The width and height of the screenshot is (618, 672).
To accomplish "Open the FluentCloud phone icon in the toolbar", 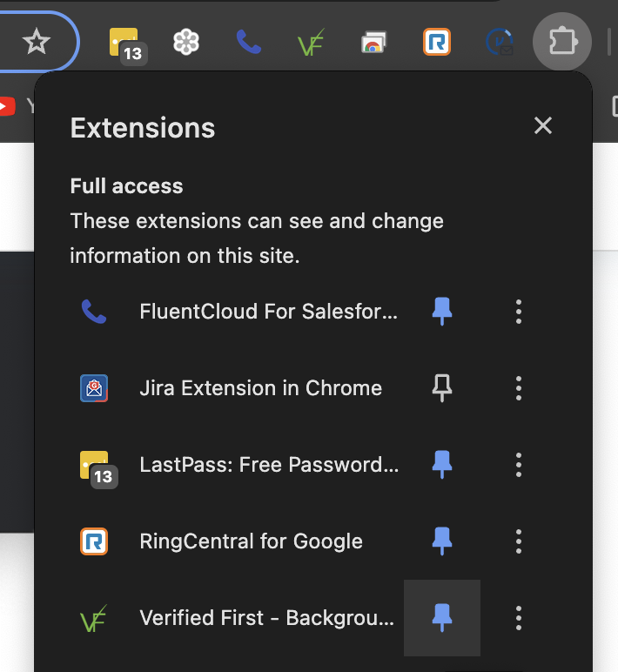I will tap(249, 42).
